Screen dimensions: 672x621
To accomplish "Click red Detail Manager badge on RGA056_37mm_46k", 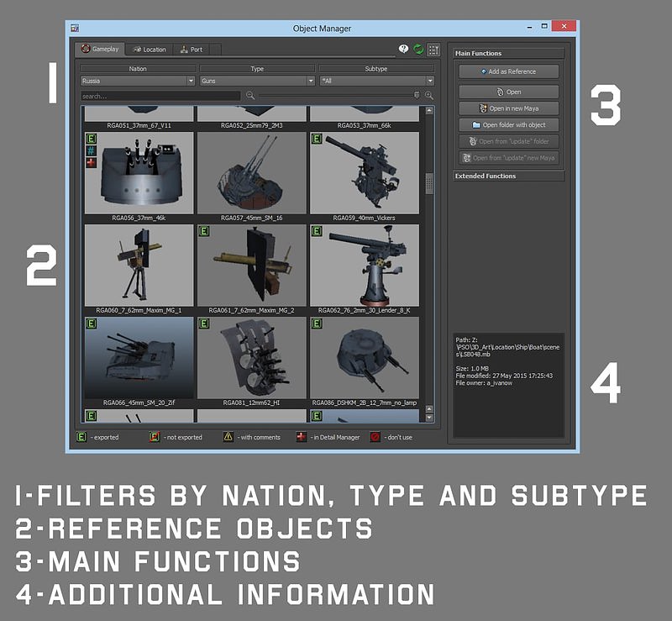I will pos(92,162).
